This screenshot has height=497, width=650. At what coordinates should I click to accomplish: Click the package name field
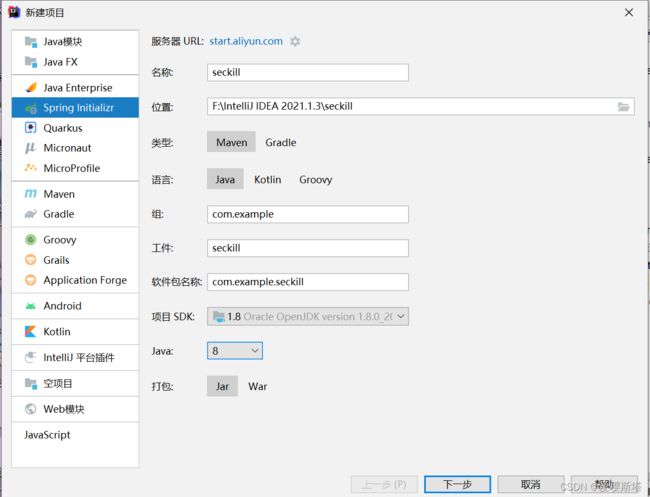[x=308, y=282]
